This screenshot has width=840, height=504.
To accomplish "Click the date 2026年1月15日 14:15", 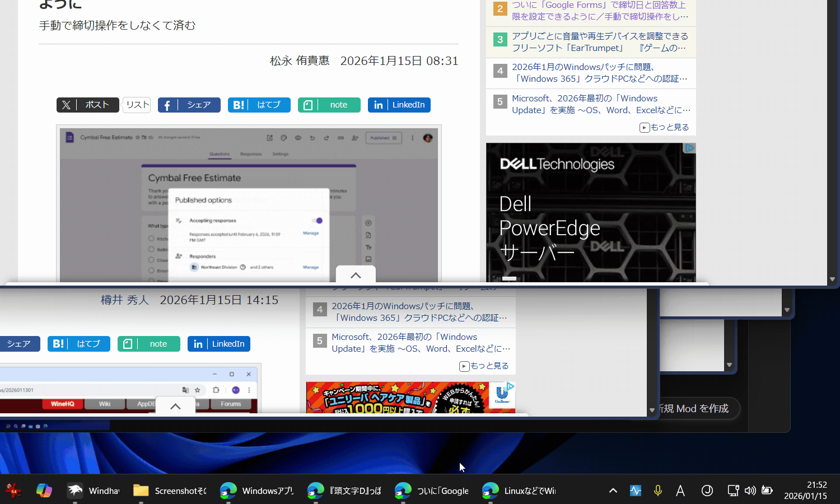I will click(x=219, y=300).
